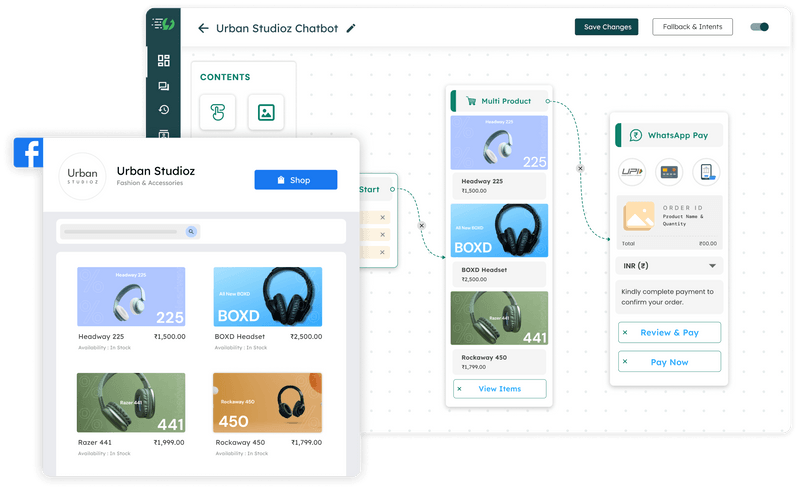Click the Pay Now button

[669, 362]
